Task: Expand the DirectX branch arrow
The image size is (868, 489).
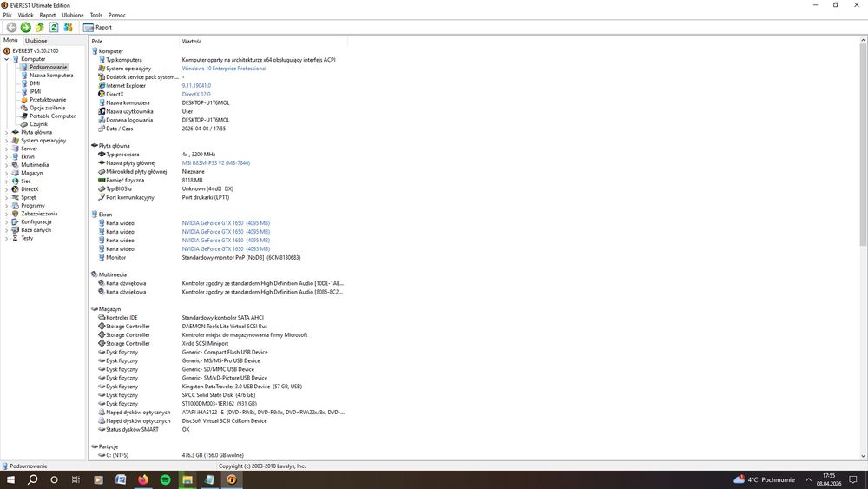Action: pos(7,189)
